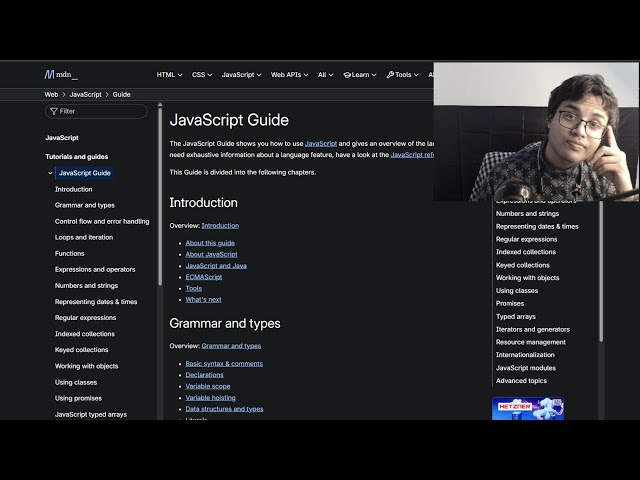Jump to Promises in right TOC

pyautogui.click(x=510, y=304)
